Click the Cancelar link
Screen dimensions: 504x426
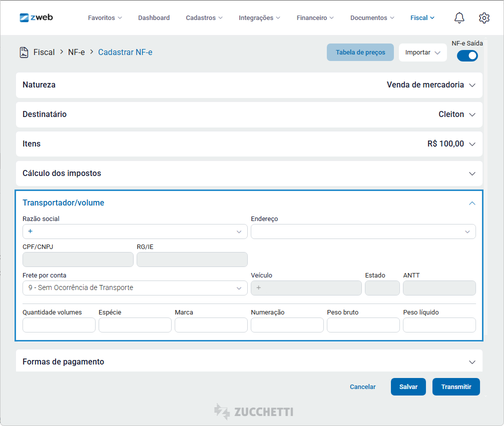pyautogui.click(x=362, y=387)
